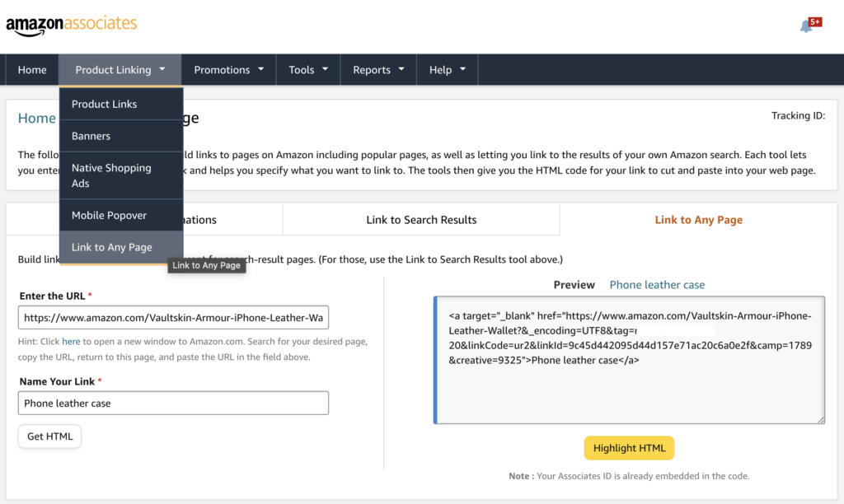Expand the Reports dropdown menu
The width and height of the screenshot is (844, 504).
pos(378,70)
